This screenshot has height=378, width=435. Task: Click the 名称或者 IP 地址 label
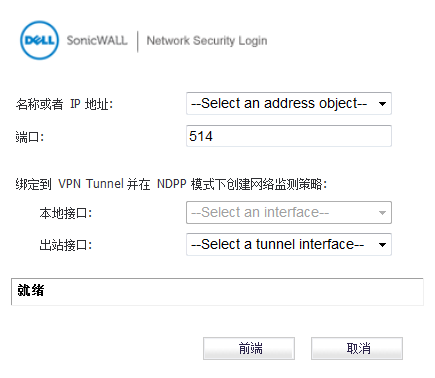(x=64, y=104)
